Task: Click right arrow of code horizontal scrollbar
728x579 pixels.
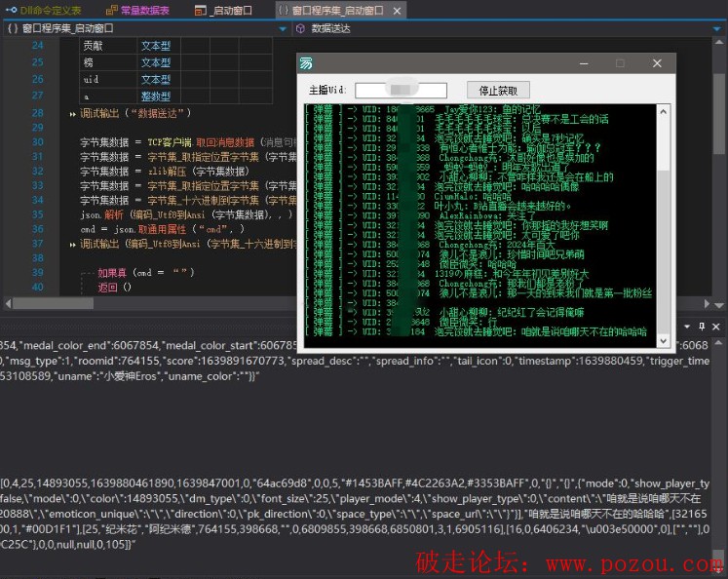Action: click(707, 304)
